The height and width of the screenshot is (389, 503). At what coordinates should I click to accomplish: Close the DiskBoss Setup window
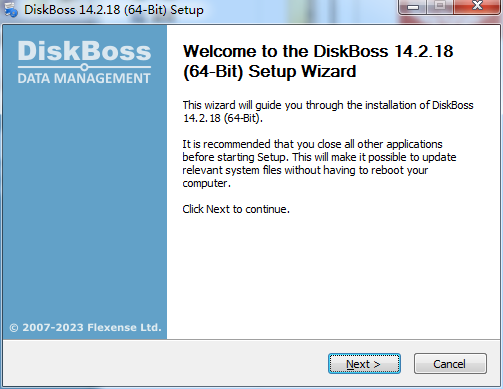[x=478, y=6]
